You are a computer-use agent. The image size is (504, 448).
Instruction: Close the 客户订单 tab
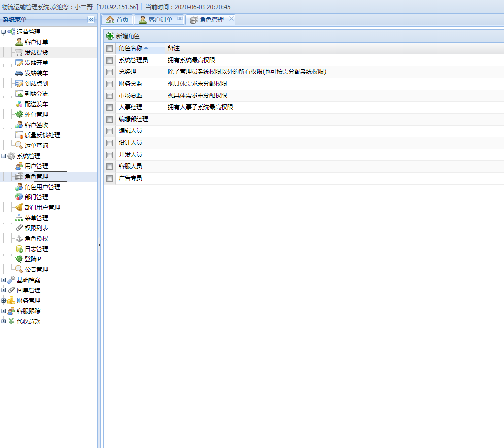[180, 19]
